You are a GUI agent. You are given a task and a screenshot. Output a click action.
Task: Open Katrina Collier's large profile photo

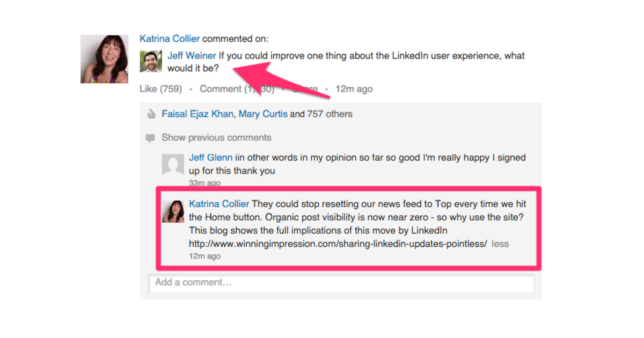tap(105, 59)
